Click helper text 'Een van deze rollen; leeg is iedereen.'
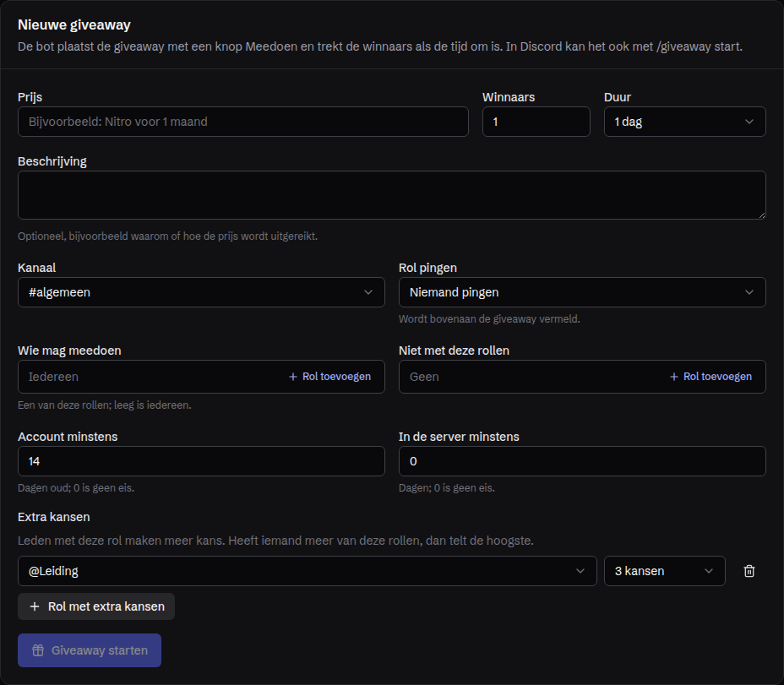 click(105, 405)
